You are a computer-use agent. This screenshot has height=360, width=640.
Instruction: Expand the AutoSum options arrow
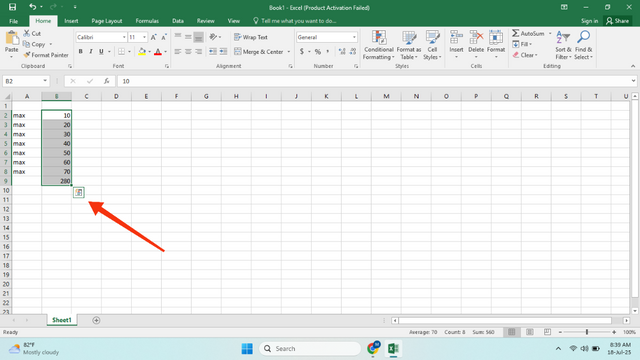tap(550, 33)
